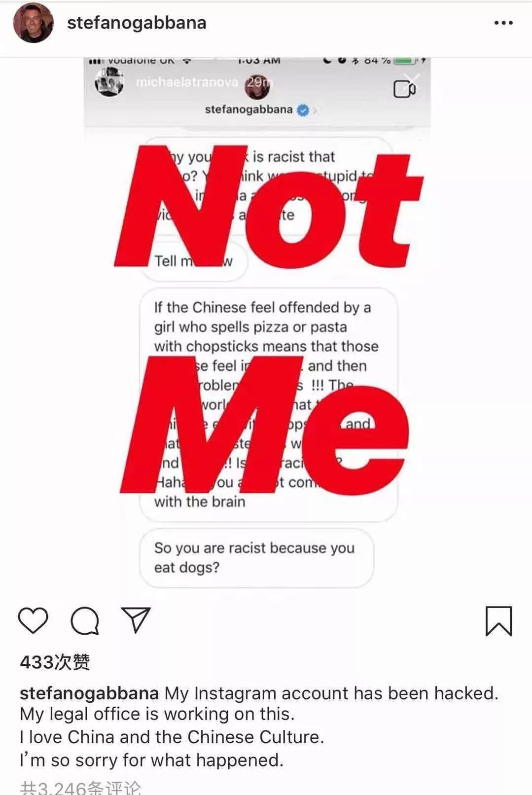
Task: Tap caption text 'My Instagram account has been hacked'
Action: click(331, 693)
